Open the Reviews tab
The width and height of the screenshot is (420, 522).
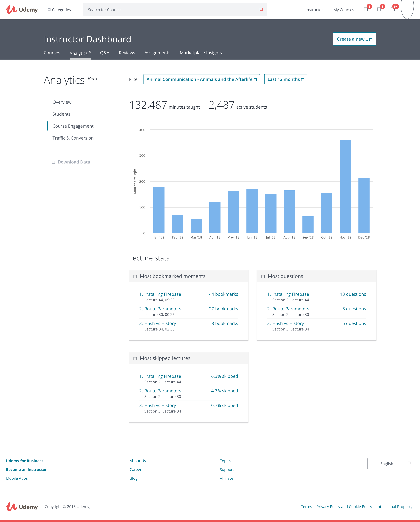pyautogui.click(x=127, y=53)
